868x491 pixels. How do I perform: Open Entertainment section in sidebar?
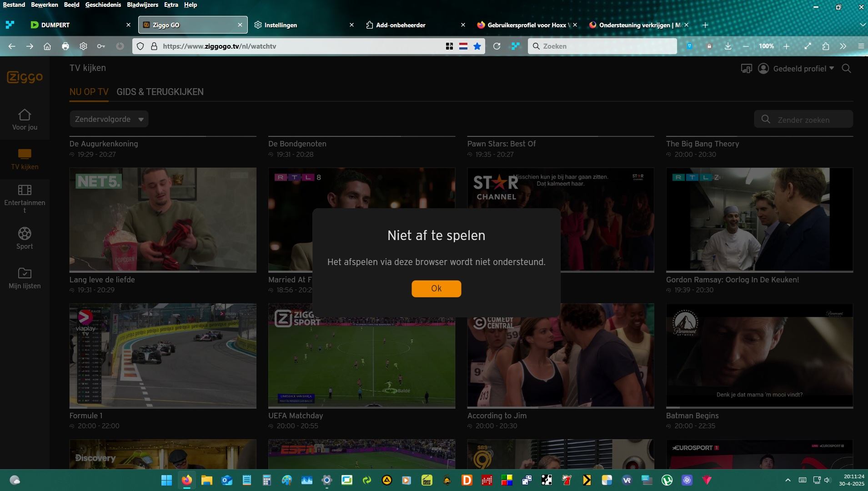click(x=25, y=199)
